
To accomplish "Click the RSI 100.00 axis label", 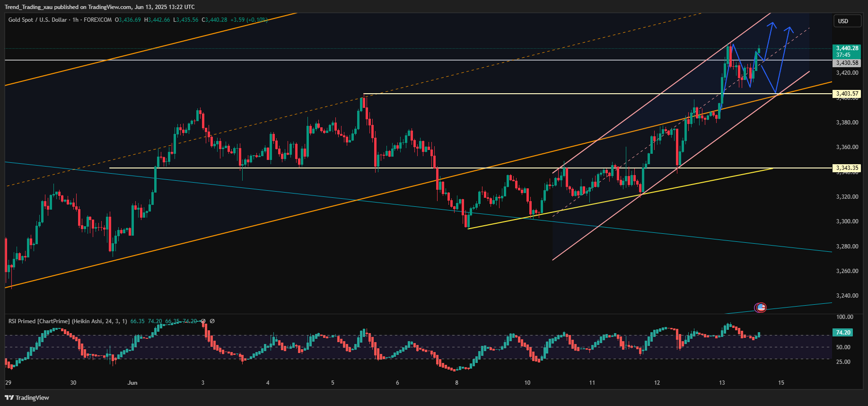I will tap(845, 317).
